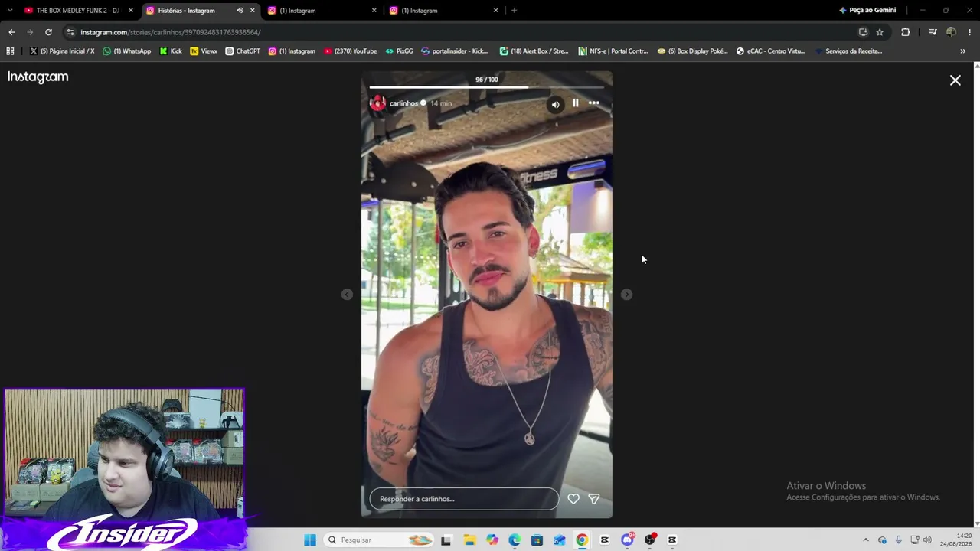
Task: View site information icon in address bar
Action: (70, 32)
